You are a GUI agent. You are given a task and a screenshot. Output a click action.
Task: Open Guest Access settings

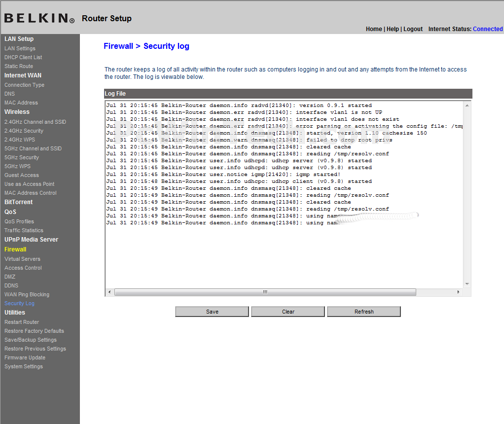point(22,175)
